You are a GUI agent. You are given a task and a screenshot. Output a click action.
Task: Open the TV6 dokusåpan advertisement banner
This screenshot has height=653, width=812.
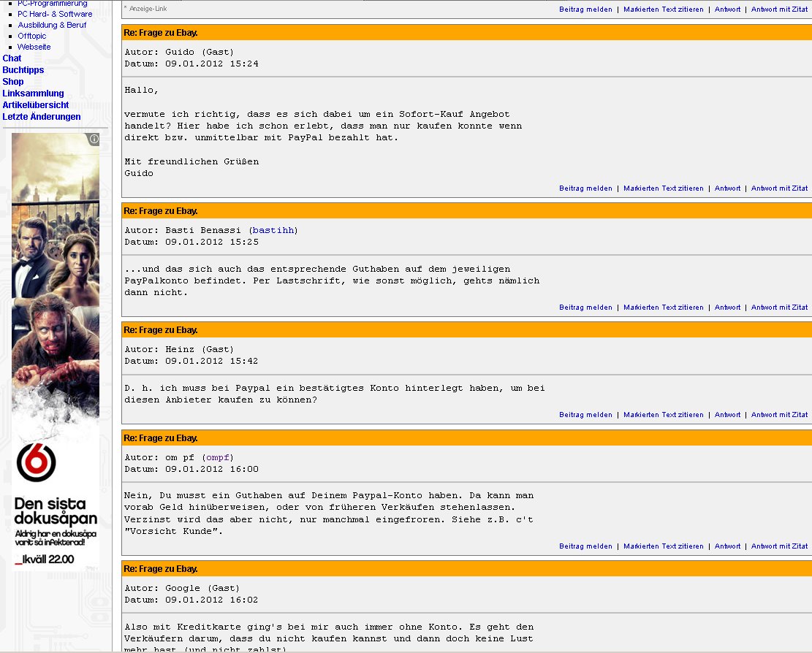click(x=56, y=352)
